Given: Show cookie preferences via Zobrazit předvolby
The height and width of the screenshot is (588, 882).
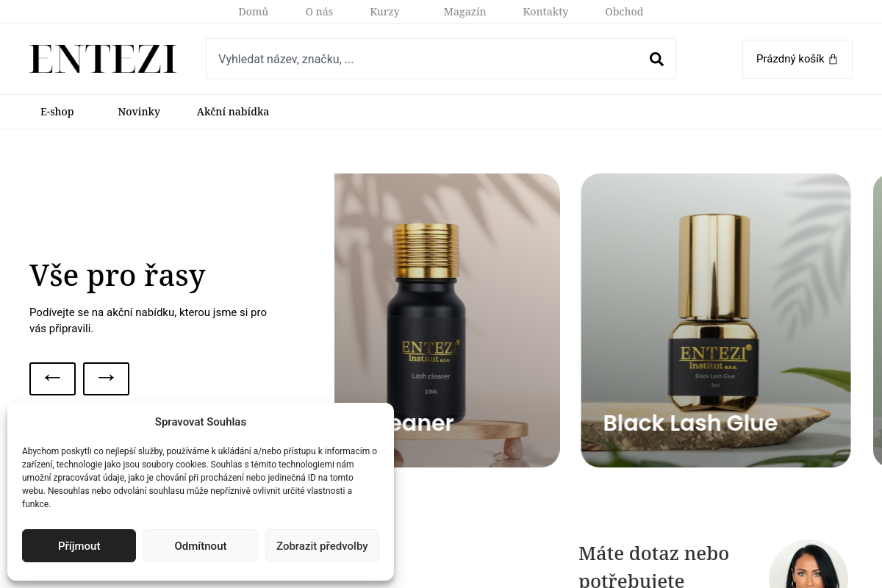Looking at the screenshot, I should [x=322, y=546].
